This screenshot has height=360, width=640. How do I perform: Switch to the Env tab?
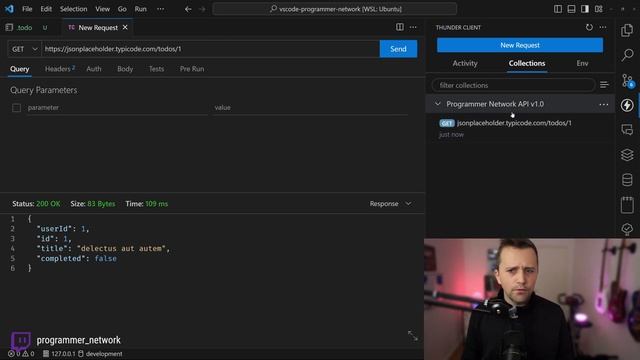(582, 63)
